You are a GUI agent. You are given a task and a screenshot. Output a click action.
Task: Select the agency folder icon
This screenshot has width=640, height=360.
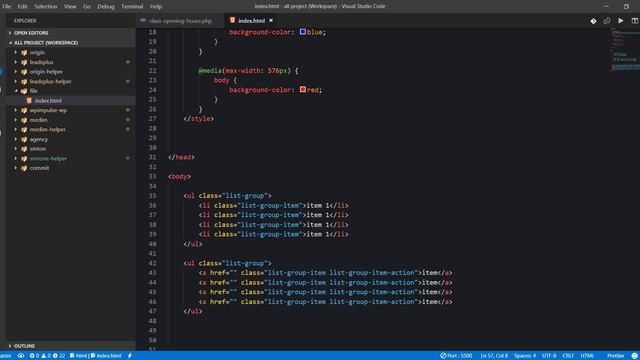24,139
